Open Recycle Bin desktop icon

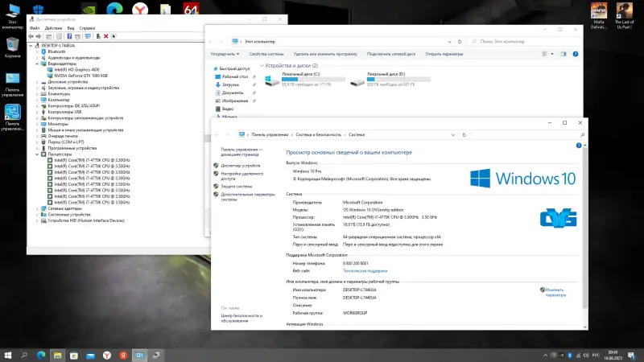[12, 47]
